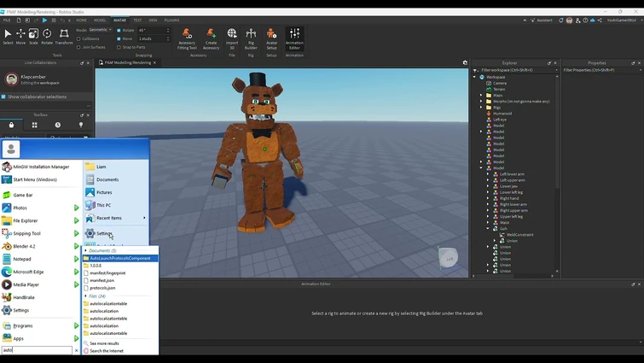Click the viewport settings gear
Screen dimensions: 644x363
[465, 62]
